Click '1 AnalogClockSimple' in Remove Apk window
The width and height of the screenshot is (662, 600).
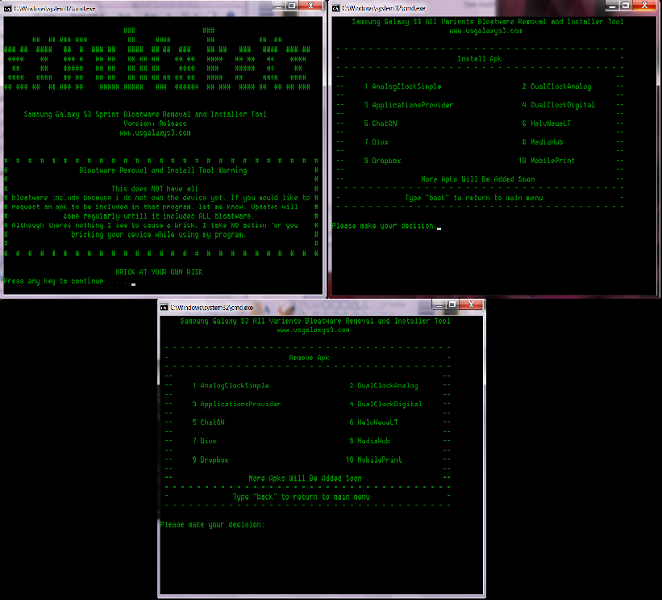tap(231, 386)
